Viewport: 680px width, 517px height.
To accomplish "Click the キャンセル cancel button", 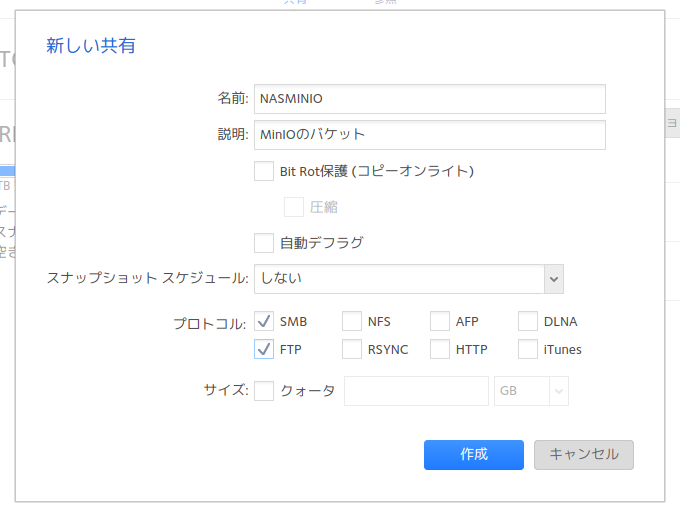I will (584, 454).
